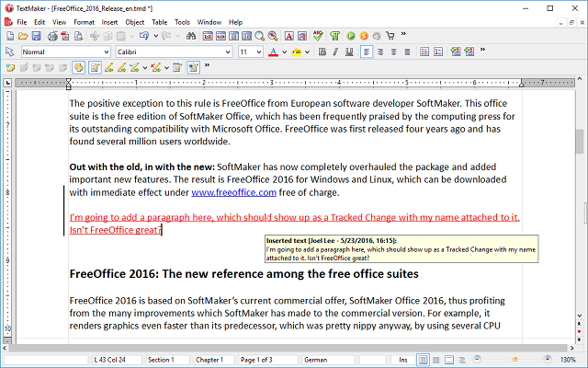
Task: Click the 130% zoom level
Action: [x=568, y=360]
